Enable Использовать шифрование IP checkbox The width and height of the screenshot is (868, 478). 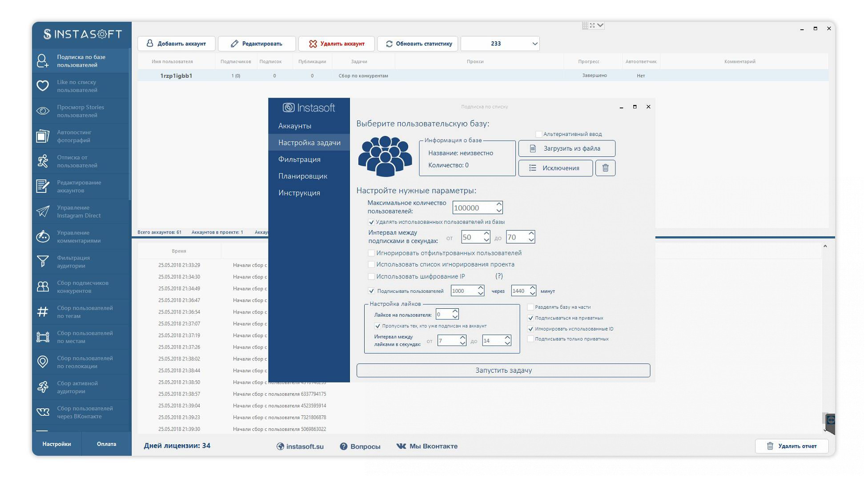[x=371, y=276]
